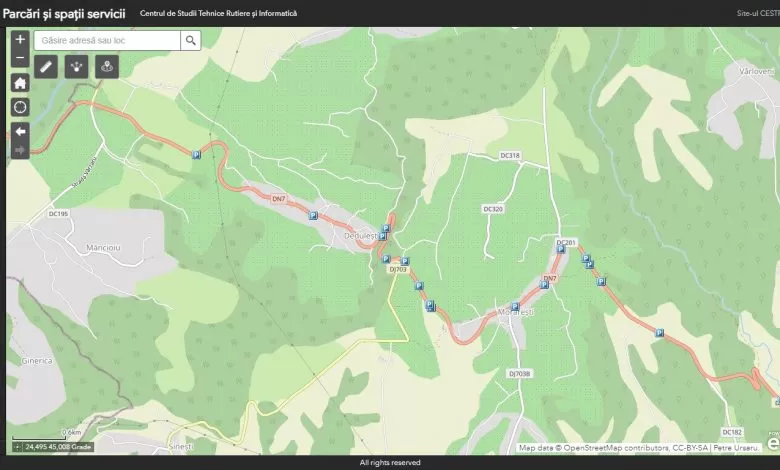The height and width of the screenshot is (470, 780).
Task: Select parking marker just under eastern DN7 label
Action: (544, 284)
